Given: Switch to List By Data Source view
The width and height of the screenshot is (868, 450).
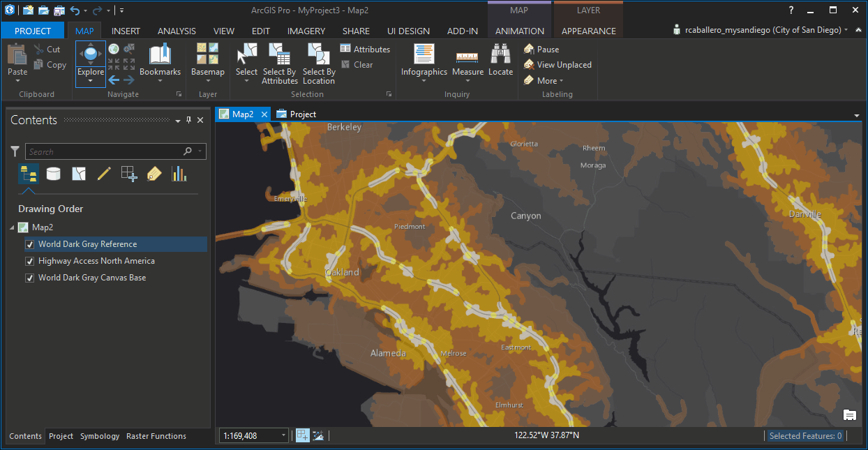Looking at the screenshot, I should [54, 174].
